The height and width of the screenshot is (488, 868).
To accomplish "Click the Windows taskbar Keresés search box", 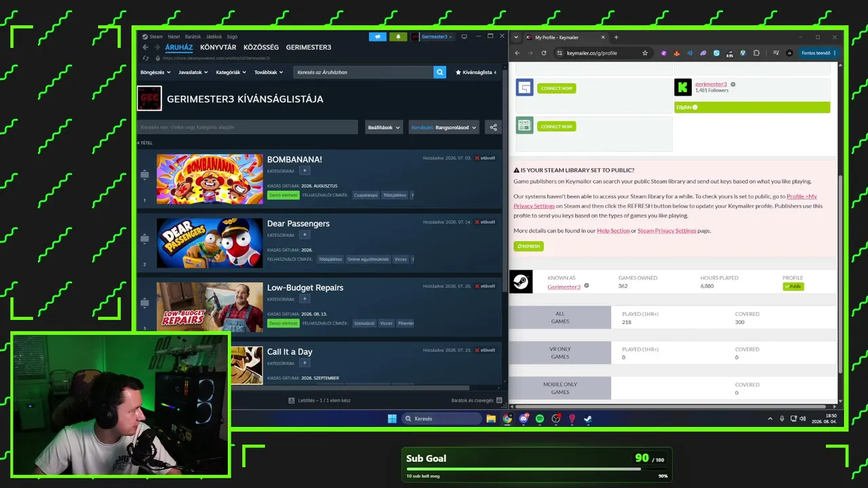I will click(x=441, y=419).
